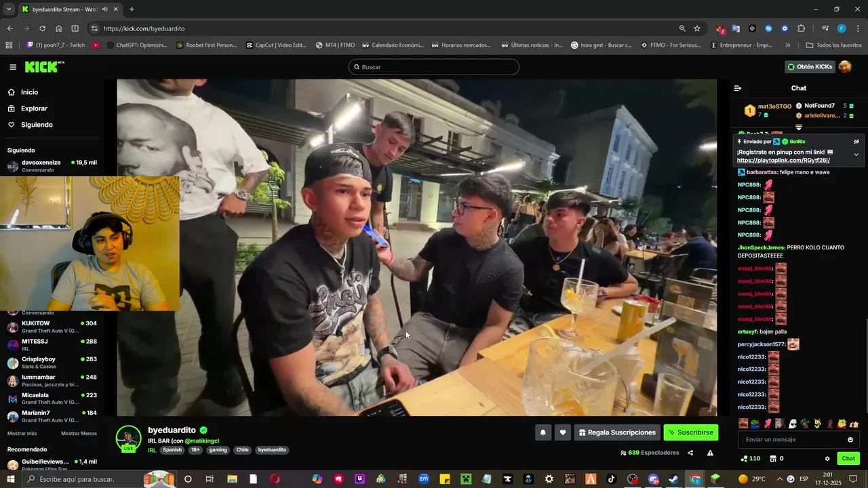Viewport: 868px width, 488px height.
Task: Open the shop icon next to 0
Action: pos(773,459)
